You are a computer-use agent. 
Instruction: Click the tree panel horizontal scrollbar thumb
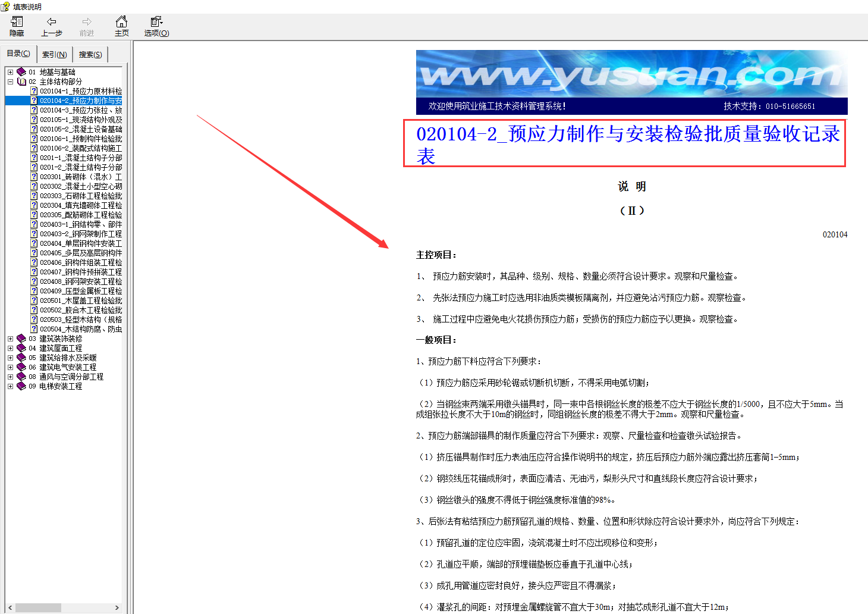tap(38, 607)
